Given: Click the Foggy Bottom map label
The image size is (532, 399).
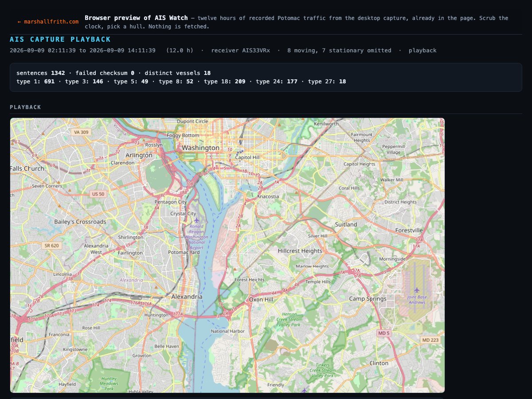Looking at the screenshot, I should click(x=183, y=135).
